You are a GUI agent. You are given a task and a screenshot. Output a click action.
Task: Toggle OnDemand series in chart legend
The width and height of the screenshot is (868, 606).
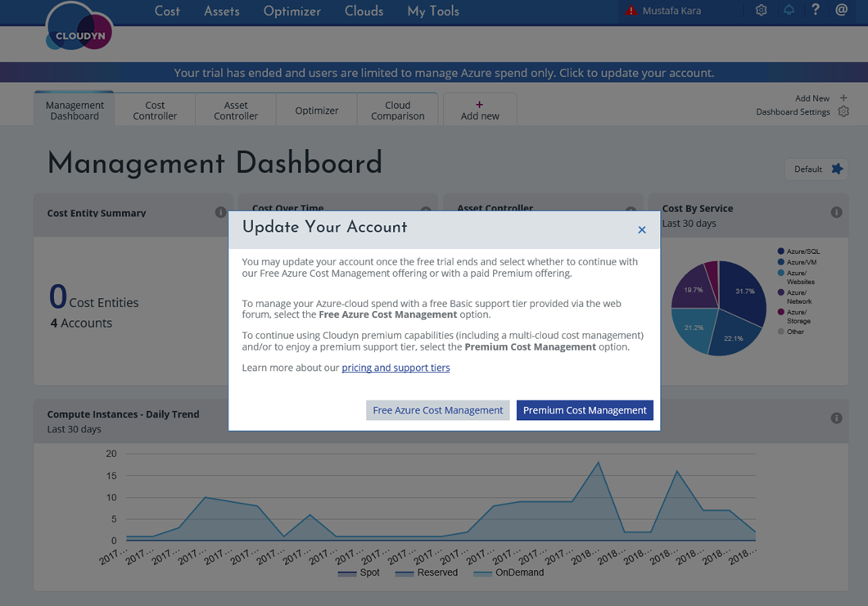(x=509, y=572)
